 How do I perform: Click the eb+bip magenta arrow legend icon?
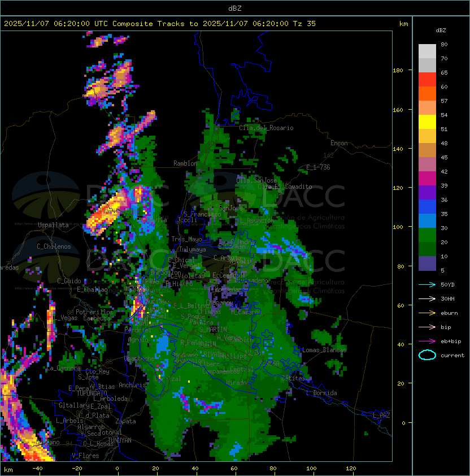427,341
